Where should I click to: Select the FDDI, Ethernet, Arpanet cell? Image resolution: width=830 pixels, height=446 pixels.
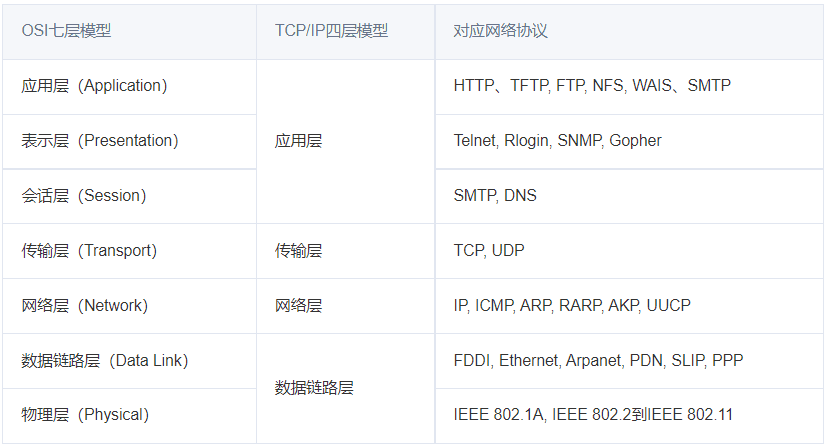(598, 360)
